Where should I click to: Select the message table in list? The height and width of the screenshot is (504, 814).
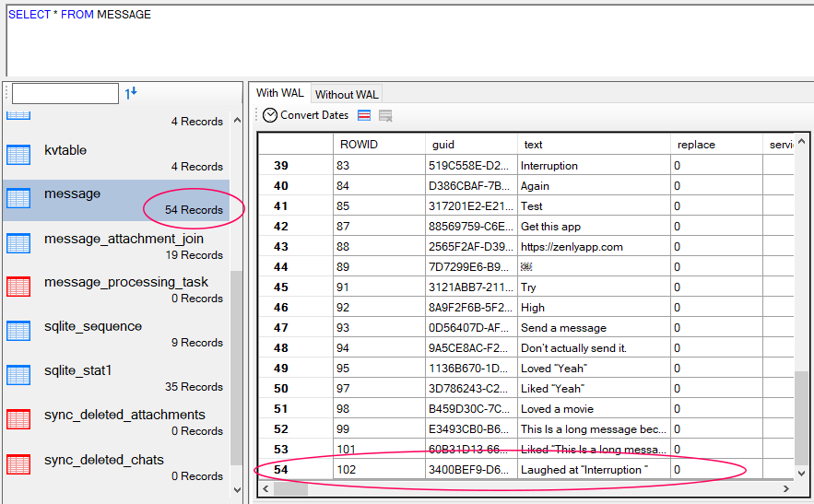pos(72,194)
